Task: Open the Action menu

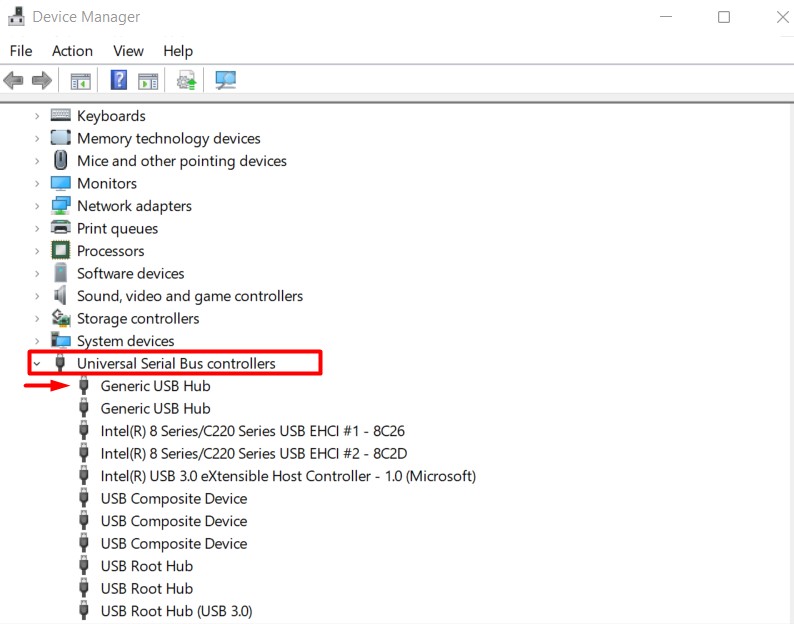Action: click(x=72, y=51)
